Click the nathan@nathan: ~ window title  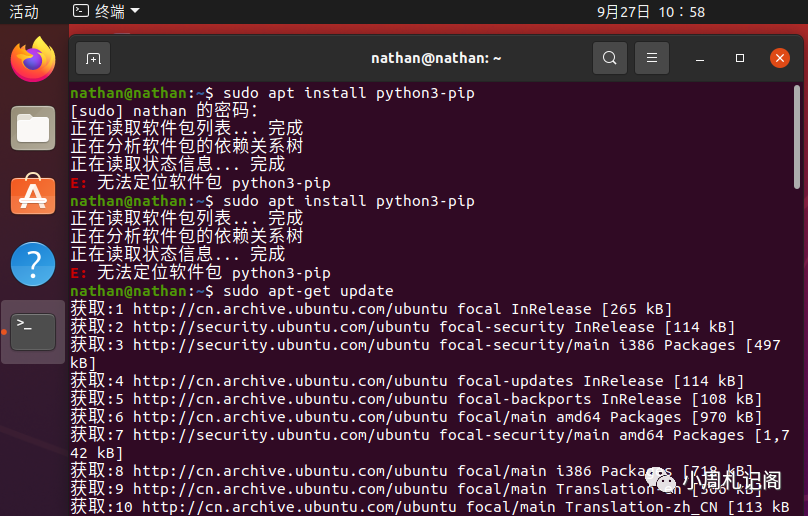pyautogui.click(x=436, y=58)
